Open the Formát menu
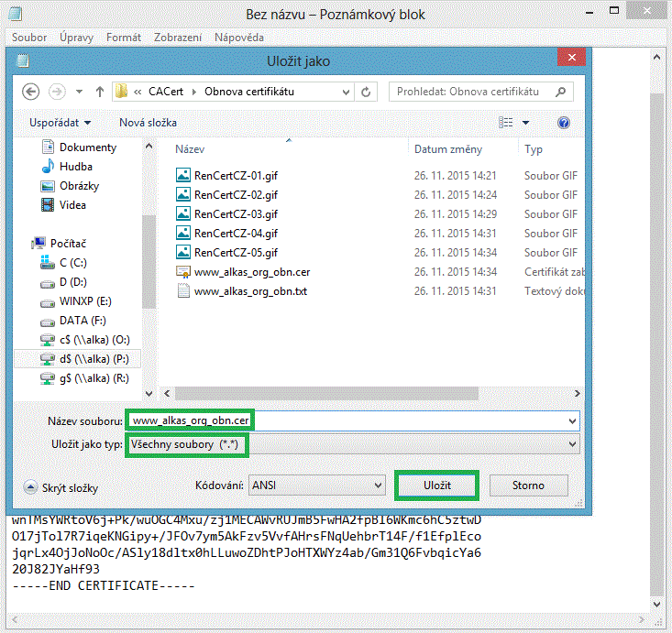Screen dimensions: 672x633 124,38
